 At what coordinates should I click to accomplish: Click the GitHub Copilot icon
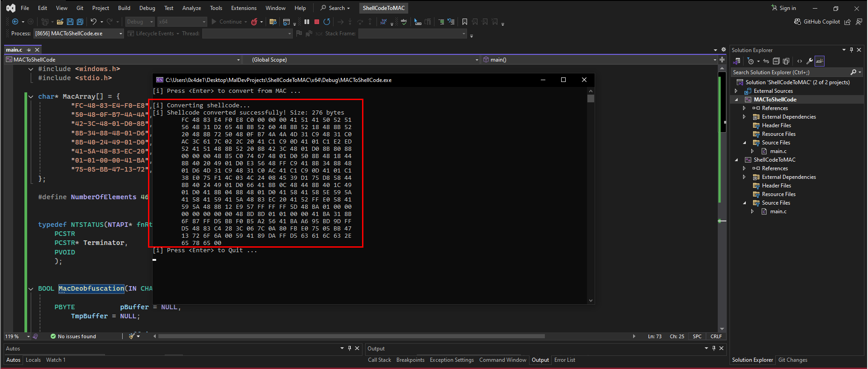click(798, 22)
